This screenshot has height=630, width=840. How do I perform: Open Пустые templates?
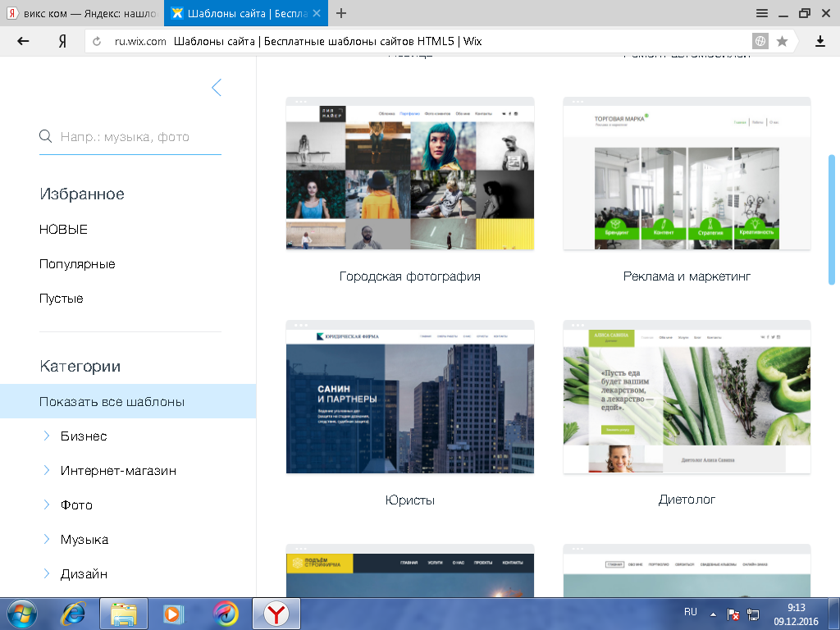(61, 299)
